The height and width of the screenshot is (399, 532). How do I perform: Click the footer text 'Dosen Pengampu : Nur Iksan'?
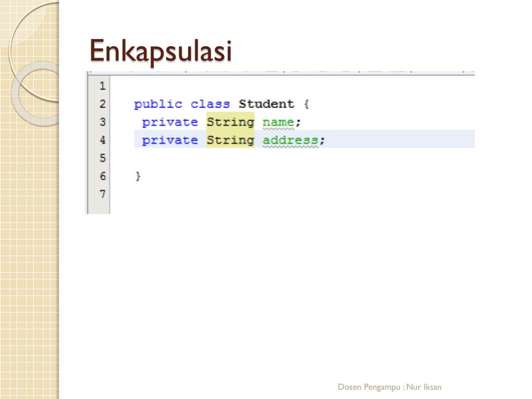(390, 387)
